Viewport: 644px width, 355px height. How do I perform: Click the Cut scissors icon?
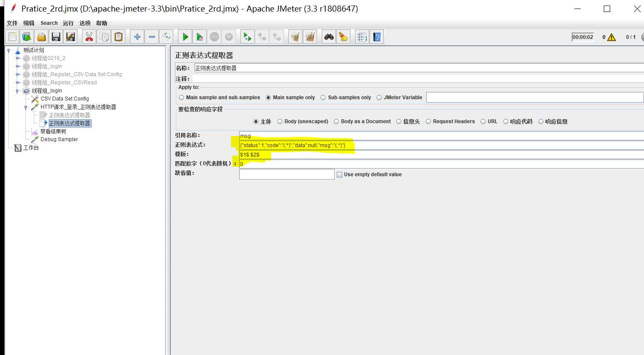click(x=89, y=37)
